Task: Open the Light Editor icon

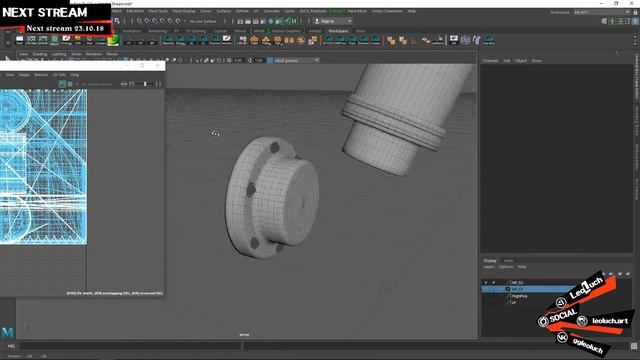Action: pos(286,21)
